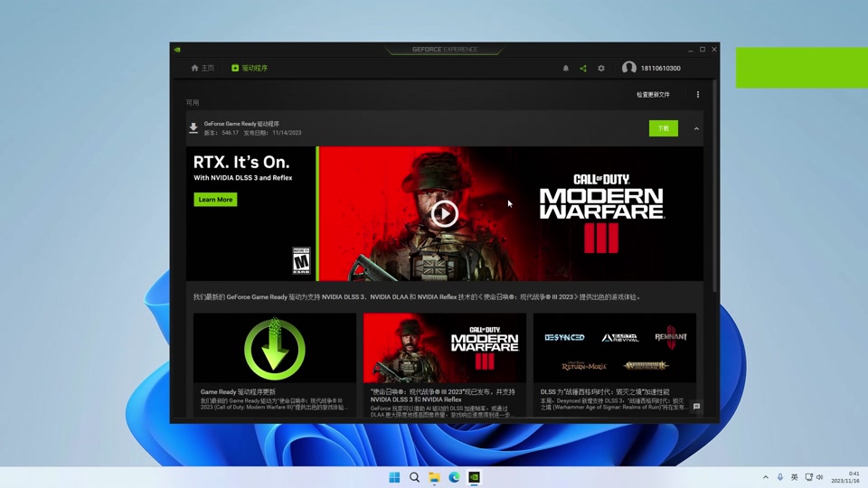Click the NVIDIA logo in title bar

pos(177,49)
